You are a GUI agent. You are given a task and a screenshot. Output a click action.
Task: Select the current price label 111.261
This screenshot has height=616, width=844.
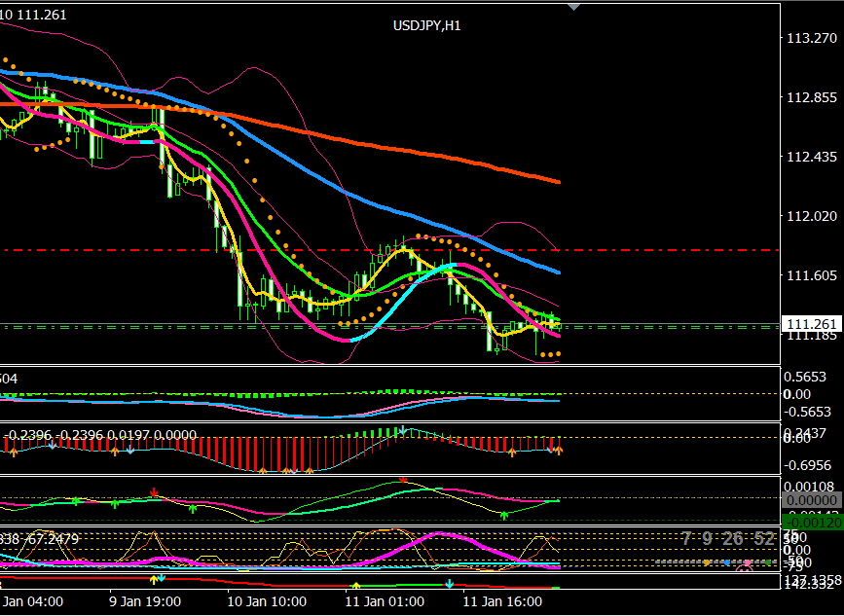pyautogui.click(x=812, y=325)
